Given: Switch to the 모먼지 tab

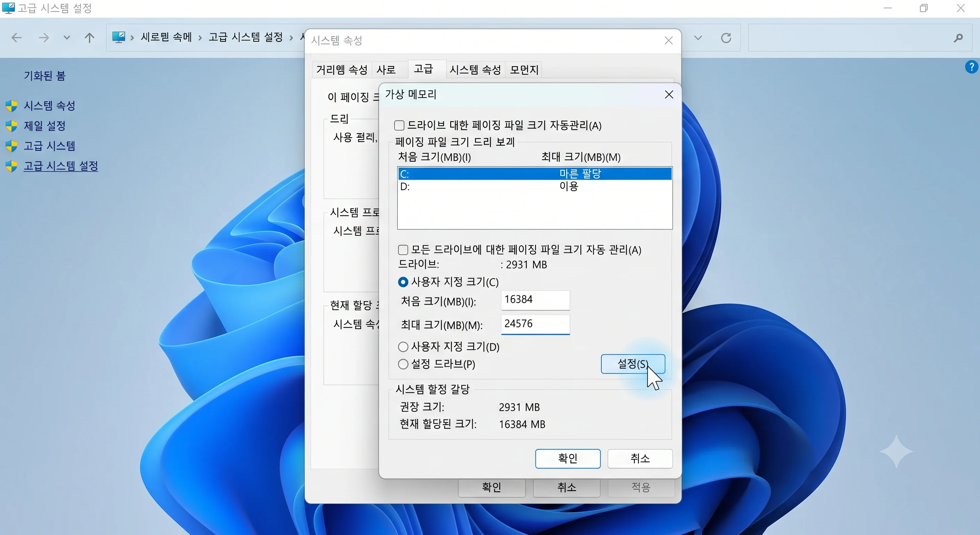Looking at the screenshot, I should coord(524,70).
